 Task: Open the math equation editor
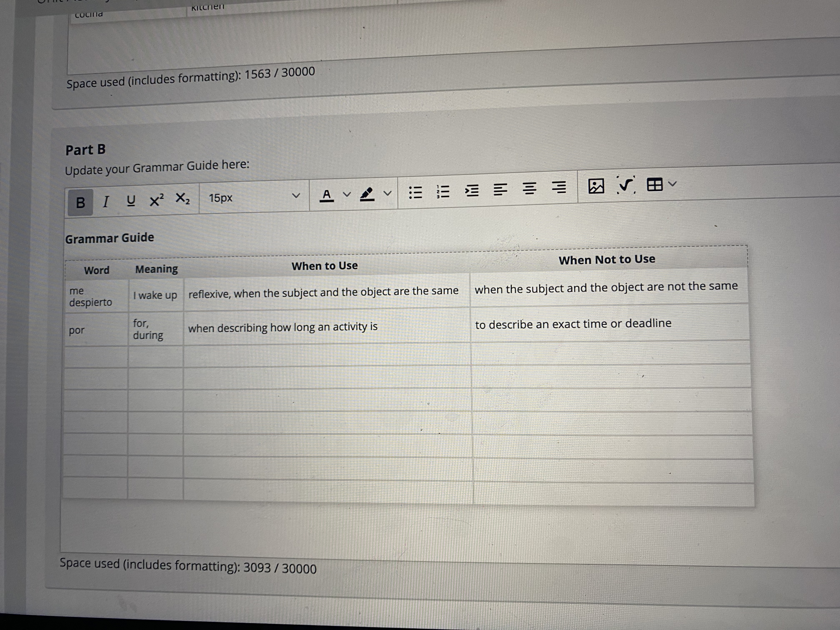click(625, 185)
